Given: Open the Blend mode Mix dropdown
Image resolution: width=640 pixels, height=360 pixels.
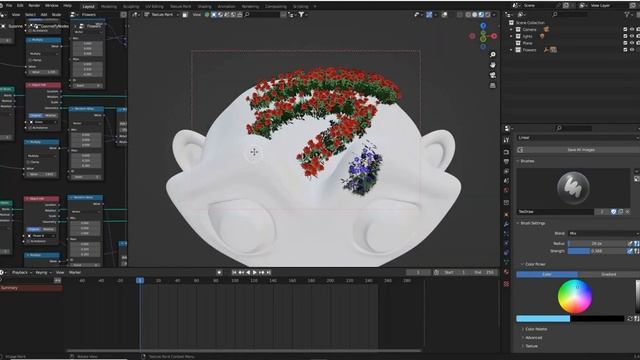Looking at the screenshot, I should coord(604,233).
